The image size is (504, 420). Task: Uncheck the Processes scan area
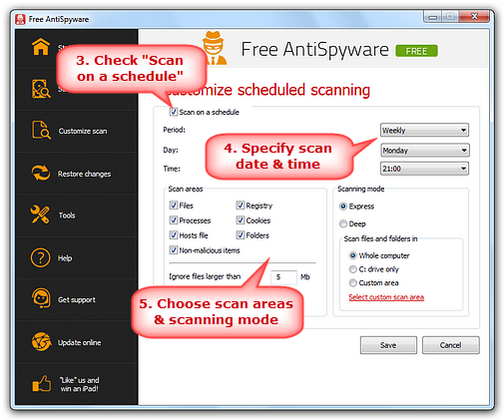coord(174,219)
